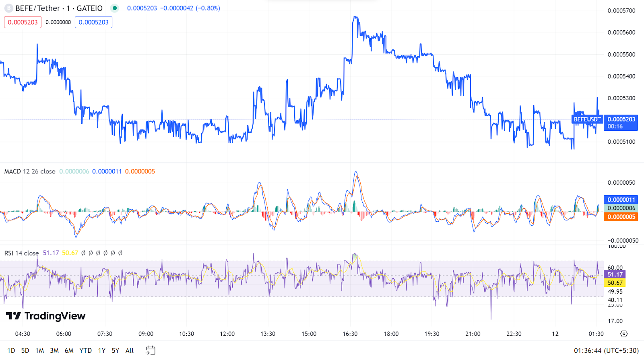Viewport: 644px width, 356px height.
Task: Click the BEFE/Tether symbol title
Action: pos(59,8)
